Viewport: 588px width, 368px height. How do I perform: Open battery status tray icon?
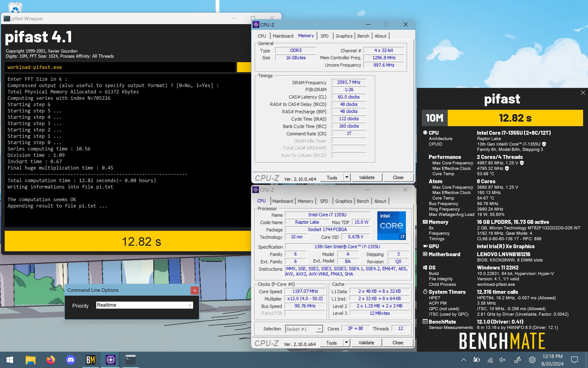coord(477,360)
